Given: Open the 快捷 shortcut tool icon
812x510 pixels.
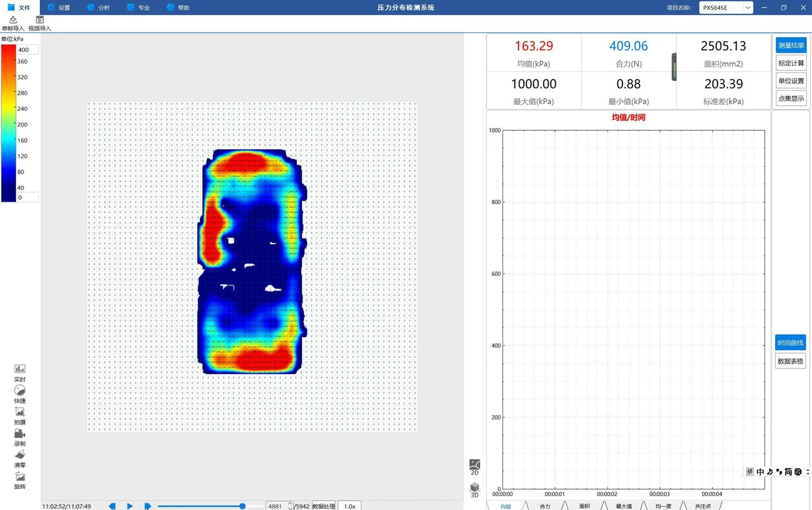Looking at the screenshot, I should point(20,391).
